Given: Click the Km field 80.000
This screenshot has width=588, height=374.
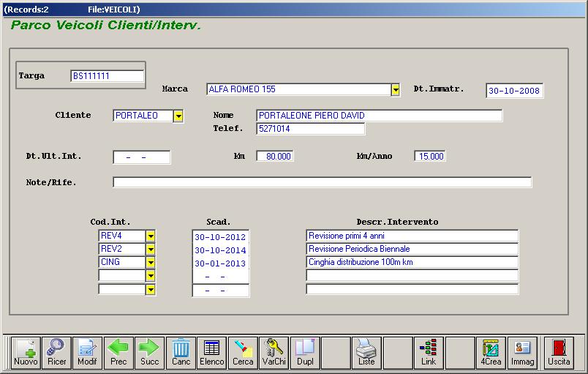Looking at the screenshot, I should pos(275,156).
